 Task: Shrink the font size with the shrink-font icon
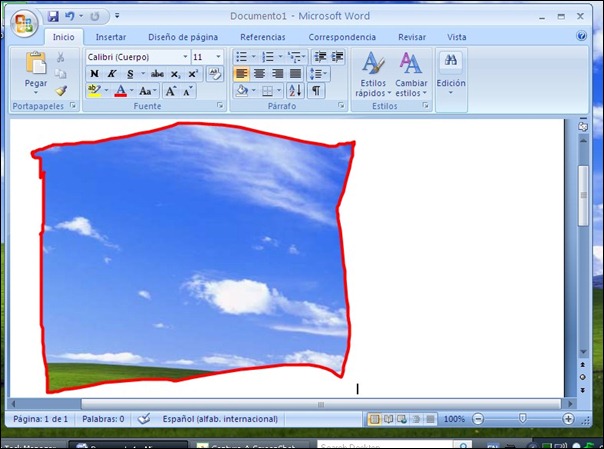[188, 91]
